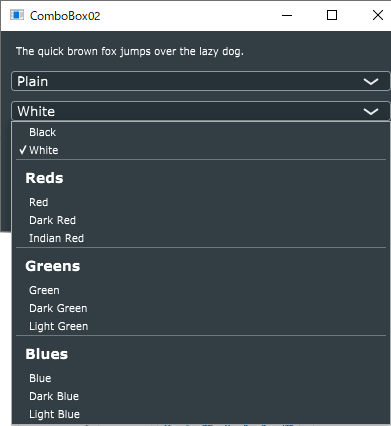Minimize the ComboBox02 window

tap(287, 15)
